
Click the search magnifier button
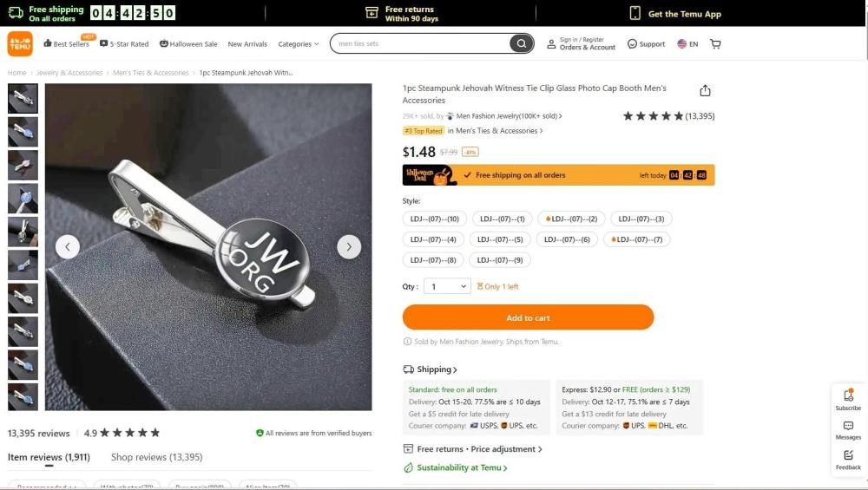(x=521, y=43)
